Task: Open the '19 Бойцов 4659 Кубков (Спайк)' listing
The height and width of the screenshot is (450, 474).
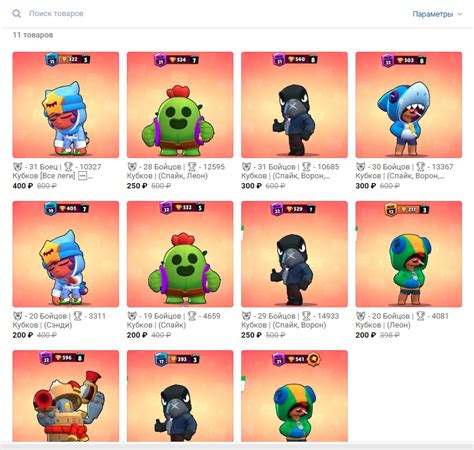Action: click(x=174, y=320)
